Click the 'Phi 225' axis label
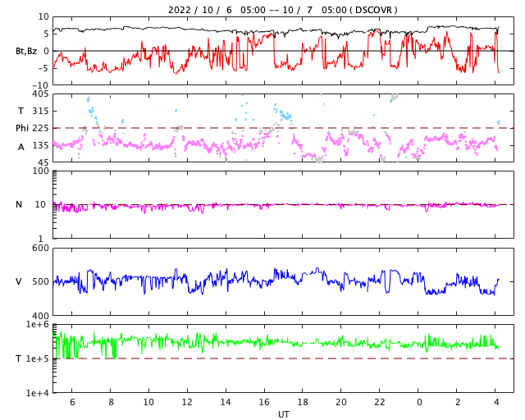 coord(32,128)
